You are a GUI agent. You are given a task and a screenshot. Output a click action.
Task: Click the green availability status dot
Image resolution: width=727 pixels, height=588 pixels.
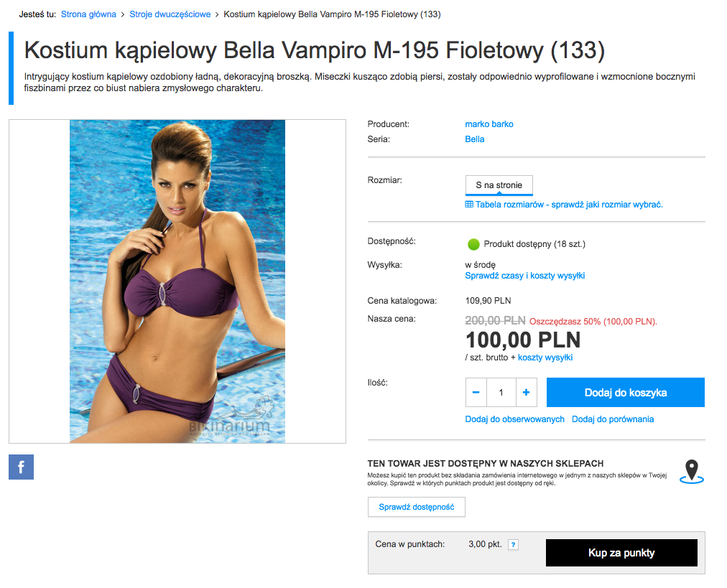pos(473,244)
